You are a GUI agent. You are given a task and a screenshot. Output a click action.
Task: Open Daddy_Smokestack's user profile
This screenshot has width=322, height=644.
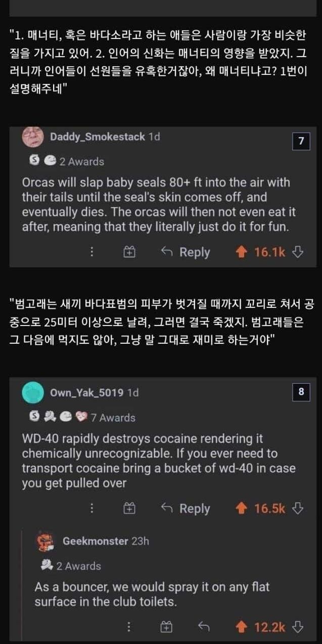point(98,136)
